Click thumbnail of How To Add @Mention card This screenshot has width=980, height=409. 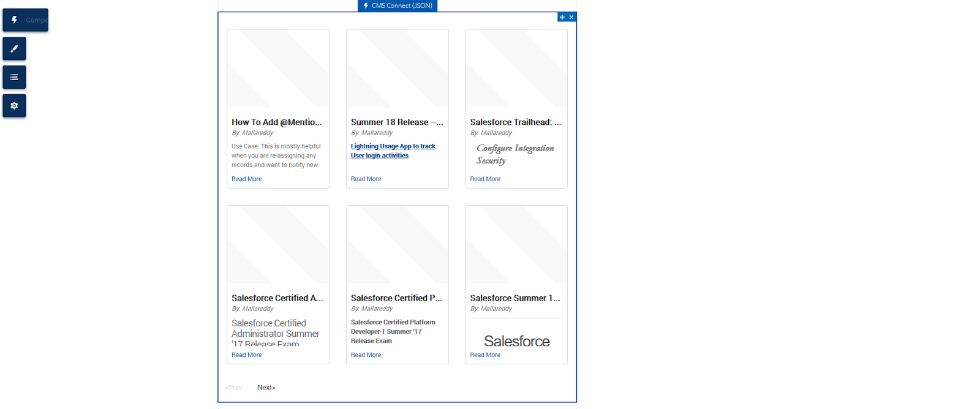tap(278, 69)
